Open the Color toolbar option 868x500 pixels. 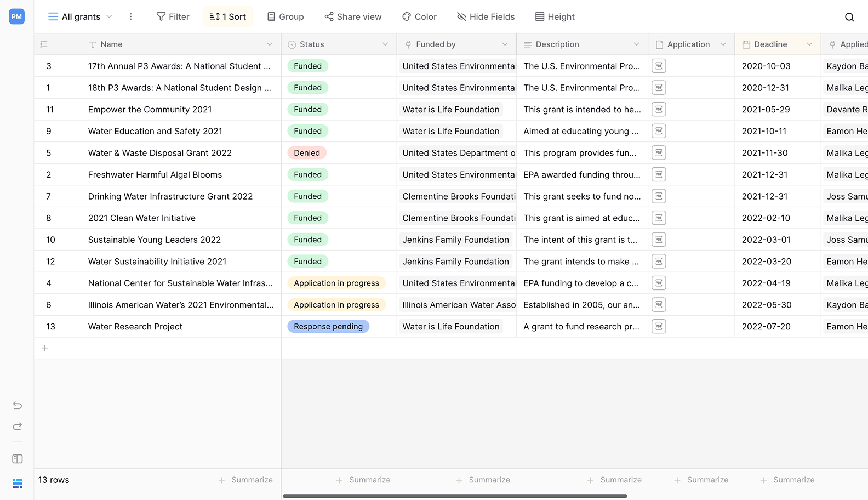(419, 16)
